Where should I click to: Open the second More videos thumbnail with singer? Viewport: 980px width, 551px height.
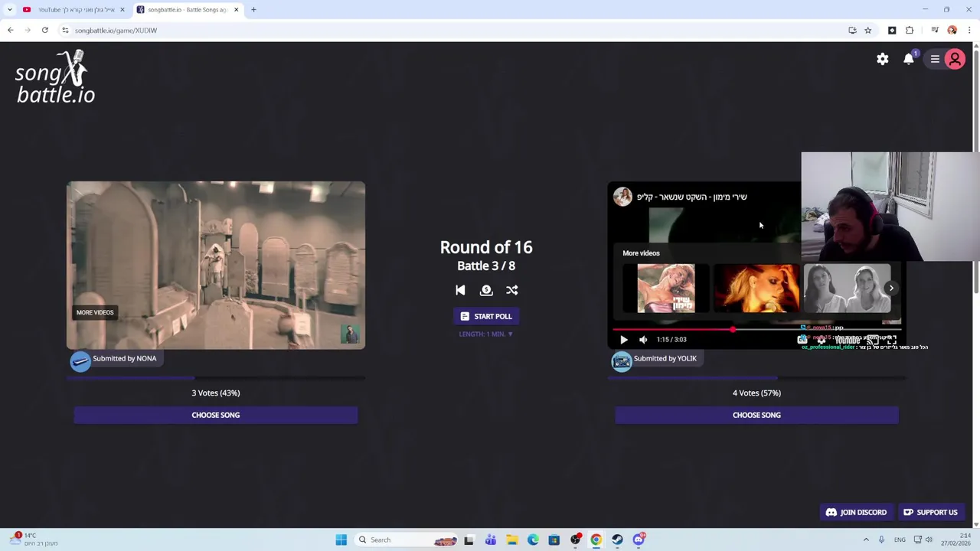(x=756, y=289)
